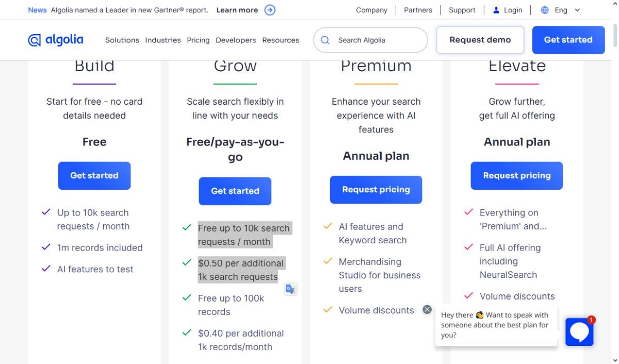Open the Developers menu

point(236,40)
